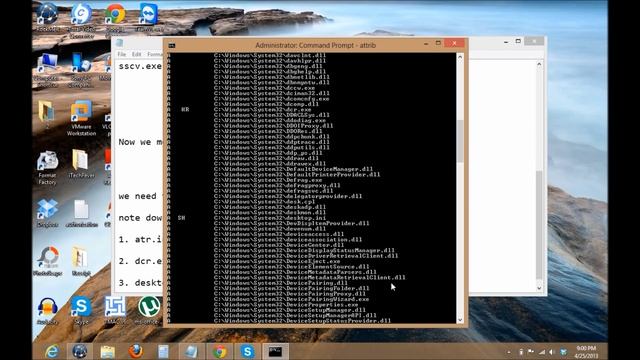Image resolution: width=640 pixels, height=360 pixels.
Task: Click the Notepad scrollbar down arrow
Action: pyautogui.click(x=539, y=288)
